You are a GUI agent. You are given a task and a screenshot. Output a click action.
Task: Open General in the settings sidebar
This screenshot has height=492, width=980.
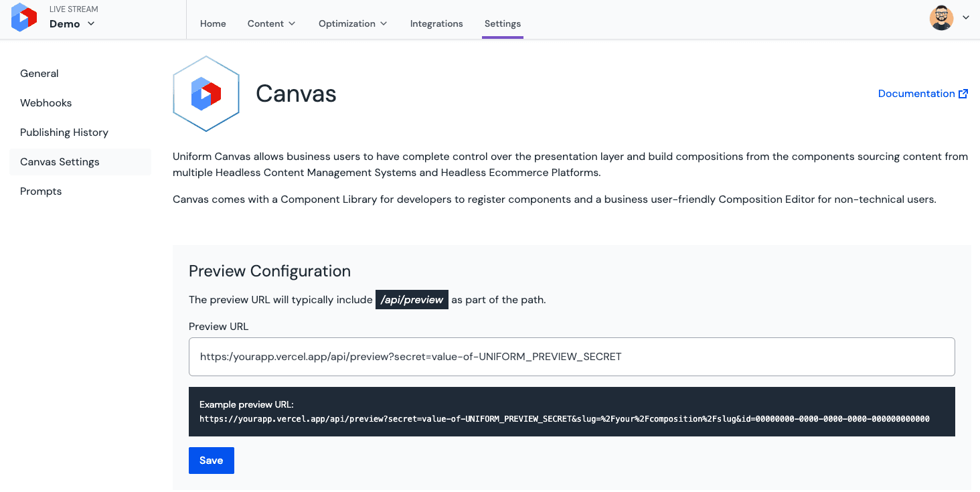(39, 73)
